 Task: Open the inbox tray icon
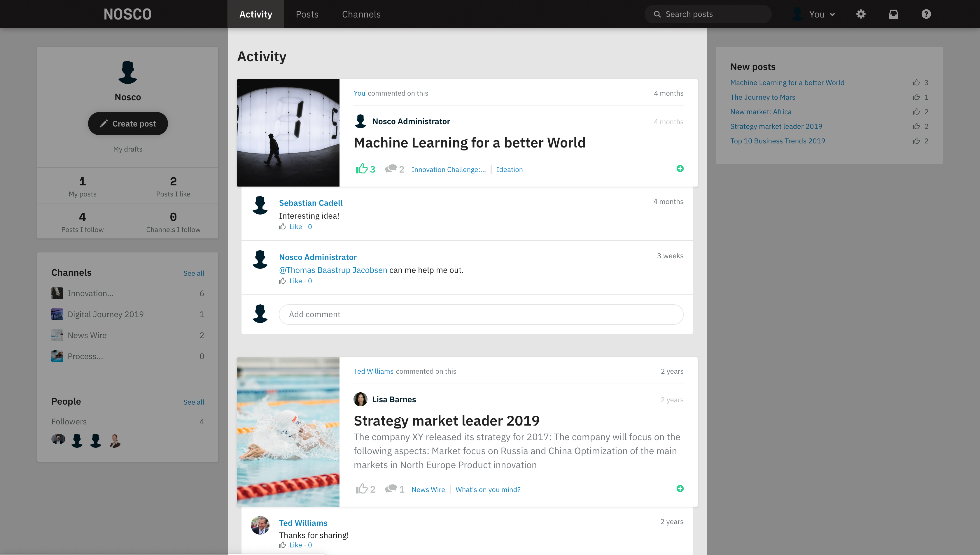[x=893, y=14]
